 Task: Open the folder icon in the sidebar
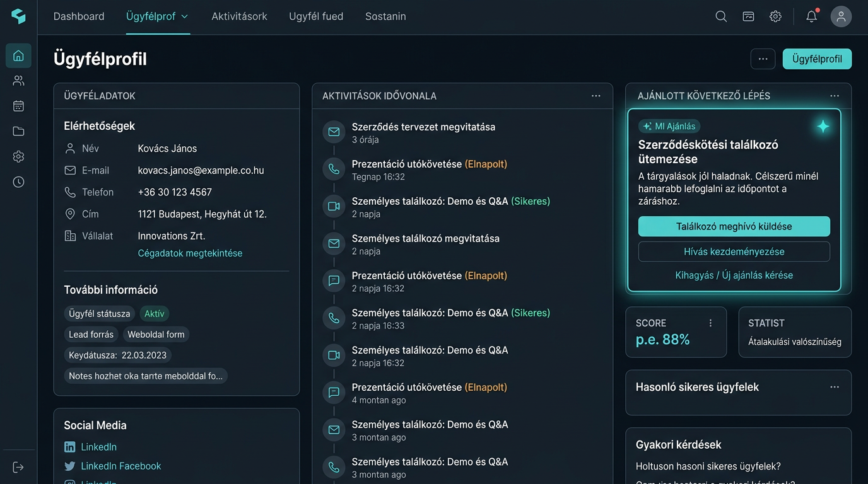point(18,131)
